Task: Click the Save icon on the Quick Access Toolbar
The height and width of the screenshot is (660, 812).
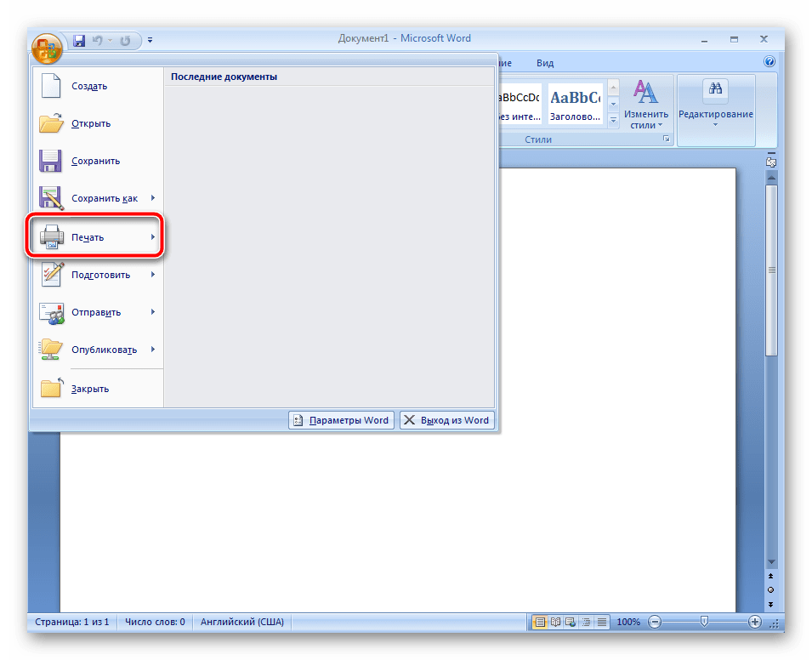Action: (x=80, y=39)
